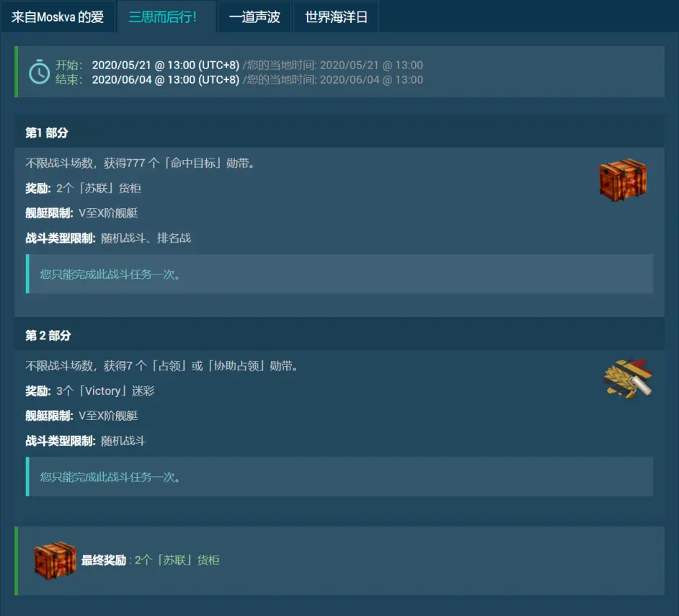This screenshot has height=616, width=679.
Task: Click the Victory camouflage icon in part 2
Action: (x=628, y=378)
